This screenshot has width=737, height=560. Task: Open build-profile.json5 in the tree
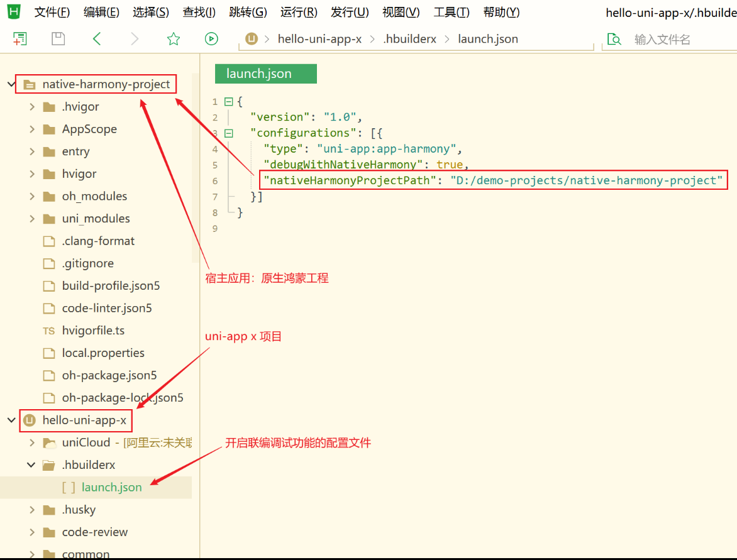tap(111, 286)
